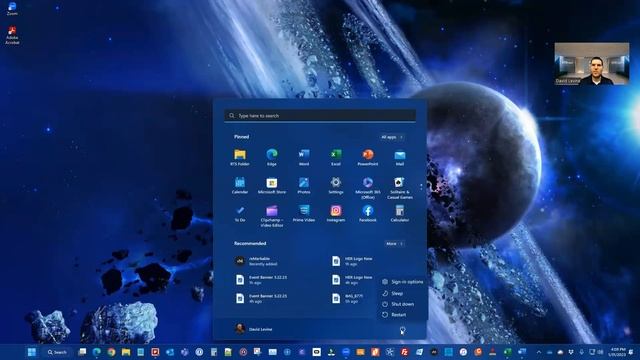Launch the Photos app
Image resolution: width=640 pixels, height=360 pixels.
304,185
